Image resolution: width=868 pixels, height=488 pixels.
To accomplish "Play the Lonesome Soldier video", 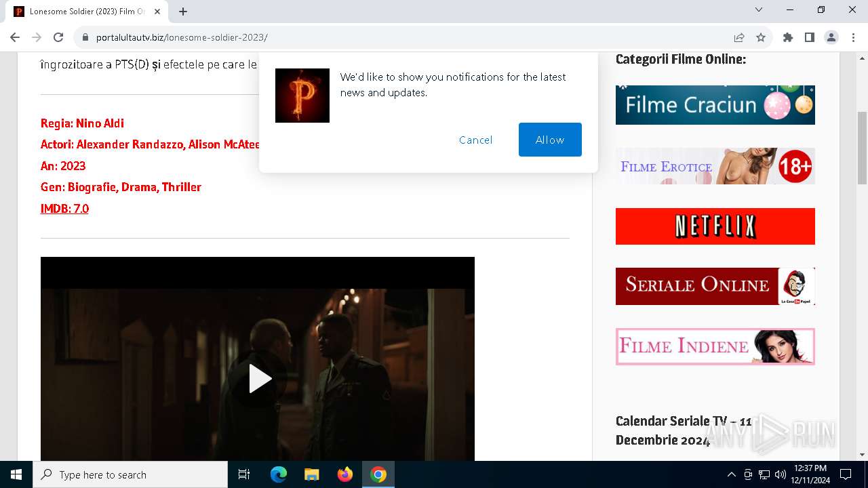I will click(x=259, y=378).
